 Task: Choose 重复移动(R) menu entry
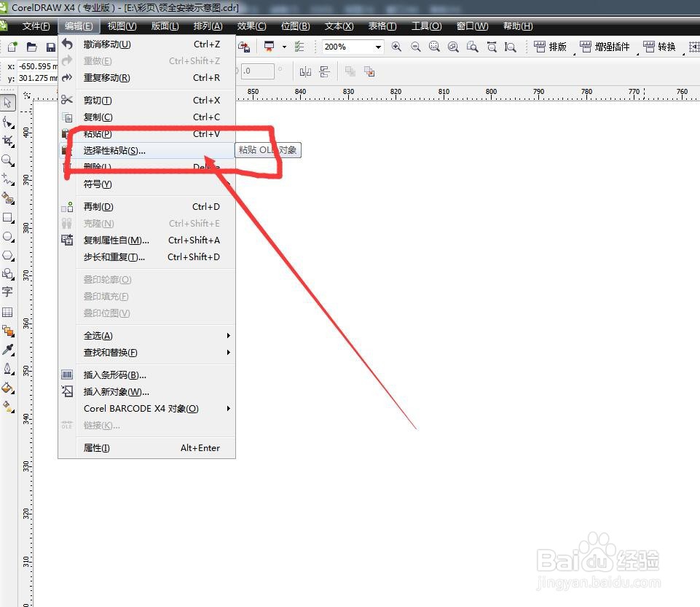(x=147, y=78)
